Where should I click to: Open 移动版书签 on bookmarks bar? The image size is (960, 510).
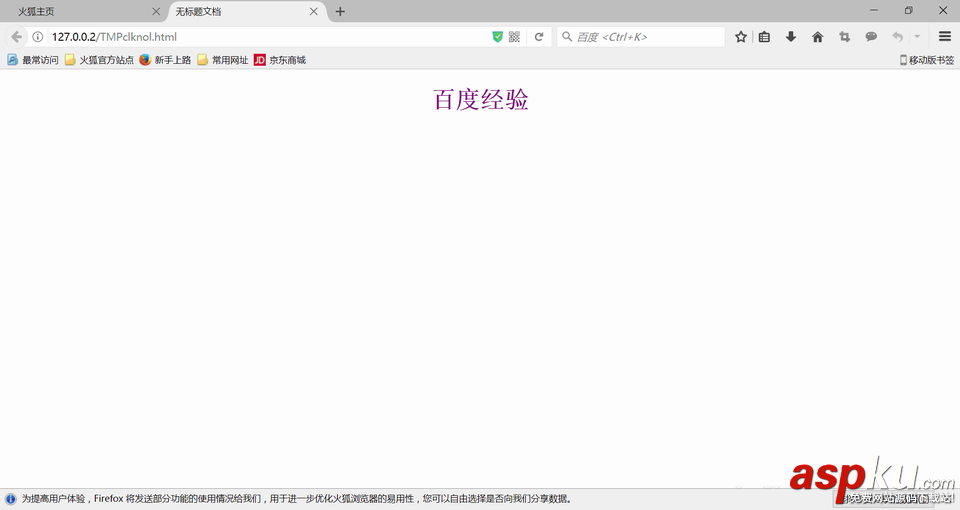tap(927, 60)
